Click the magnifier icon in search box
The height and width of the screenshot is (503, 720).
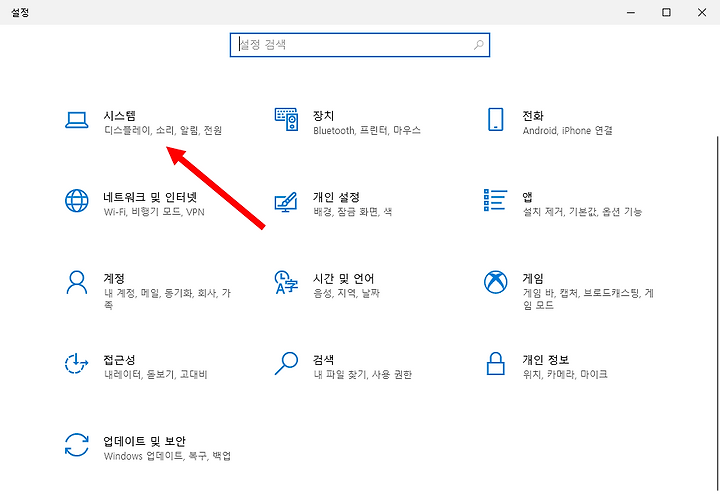coord(478,45)
